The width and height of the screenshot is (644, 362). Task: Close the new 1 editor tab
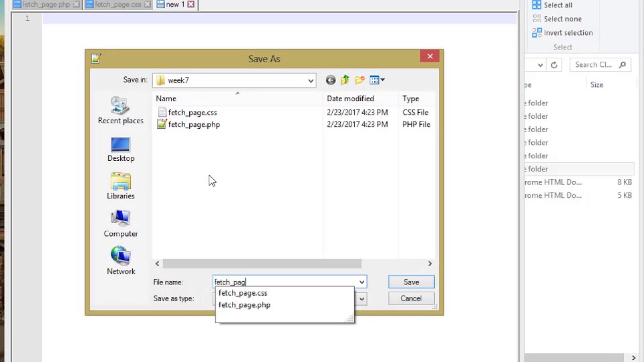191,5
